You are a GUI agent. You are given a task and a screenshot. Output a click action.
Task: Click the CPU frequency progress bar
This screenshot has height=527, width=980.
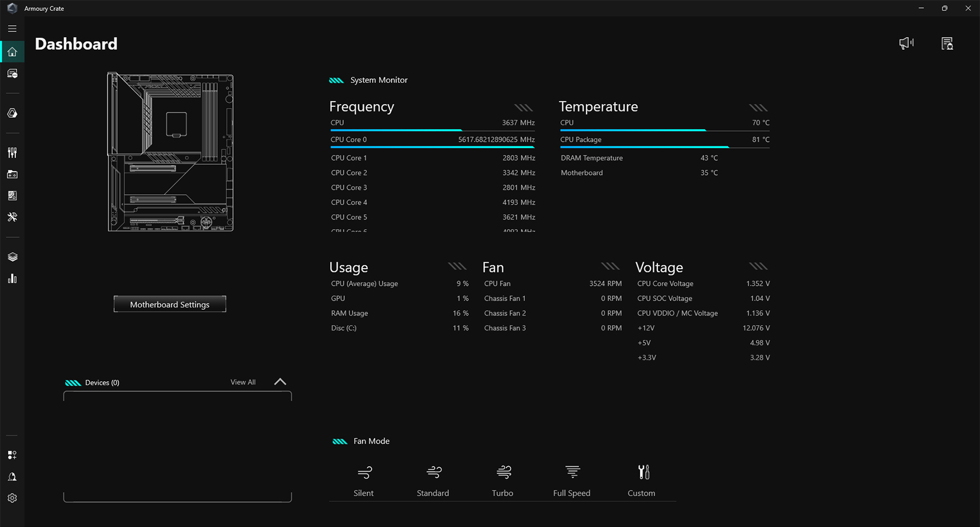(432, 130)
